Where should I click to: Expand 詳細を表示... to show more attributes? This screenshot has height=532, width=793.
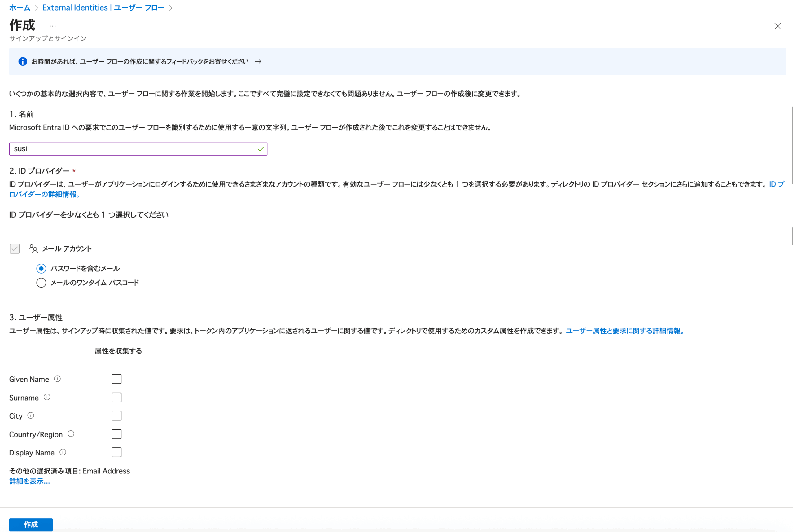coord(29,481)
